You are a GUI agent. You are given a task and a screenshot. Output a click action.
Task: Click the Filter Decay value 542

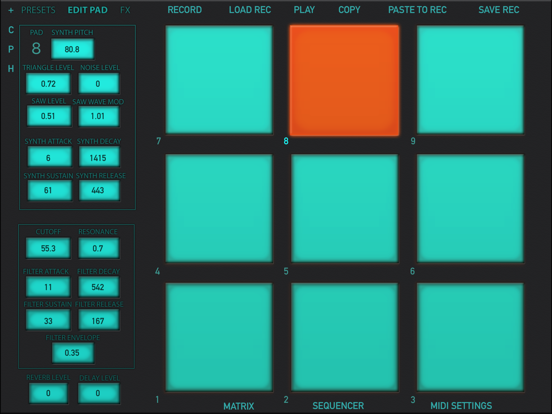[x=98, y=287]
